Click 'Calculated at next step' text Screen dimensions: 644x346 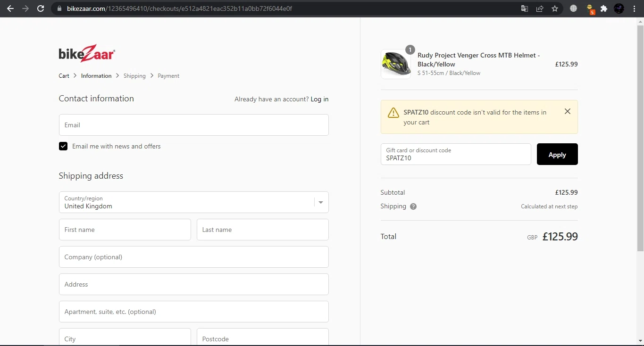tap(549, 206)
